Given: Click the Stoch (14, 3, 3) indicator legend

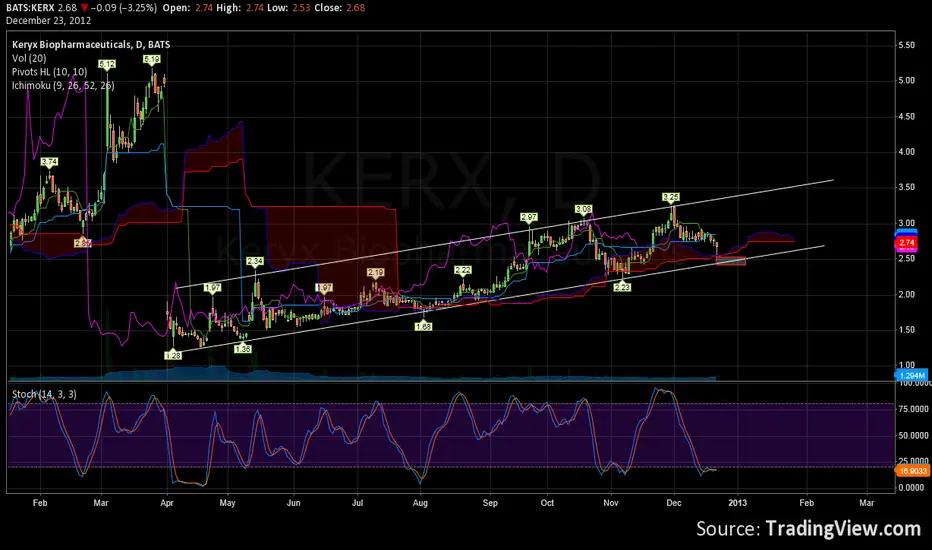Looking at the screenshot, I should 44,394.
